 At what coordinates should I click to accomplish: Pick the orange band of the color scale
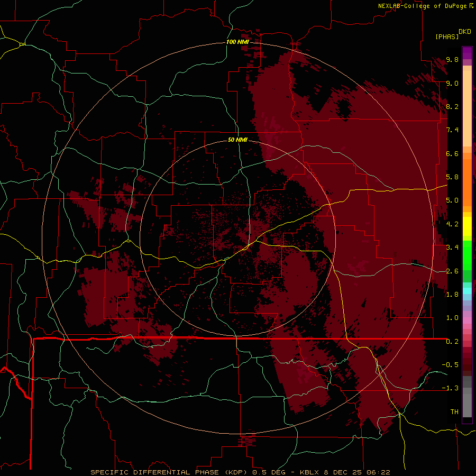tap(467, 182)
